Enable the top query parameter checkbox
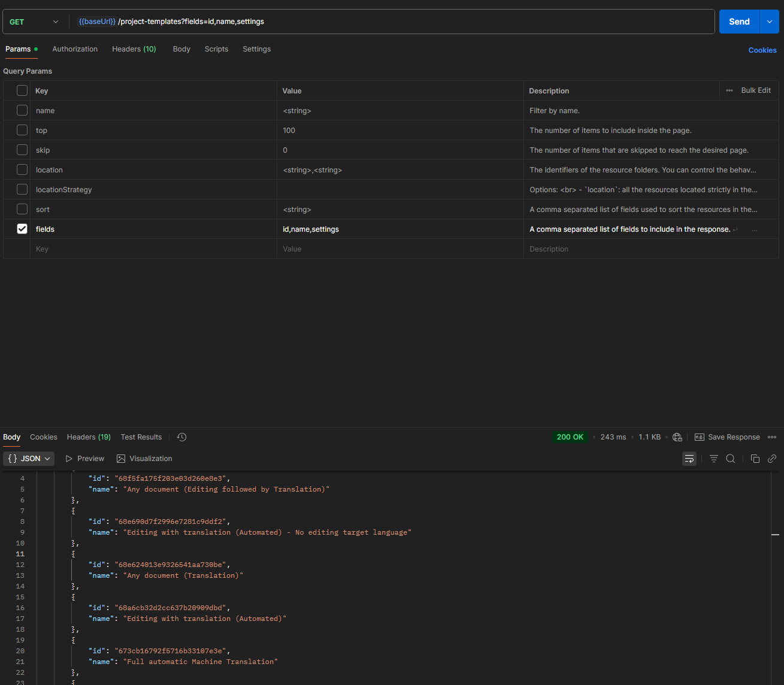The height and width of the screenshot is (685, 784). pyautogui.click(x=22, y=130)
